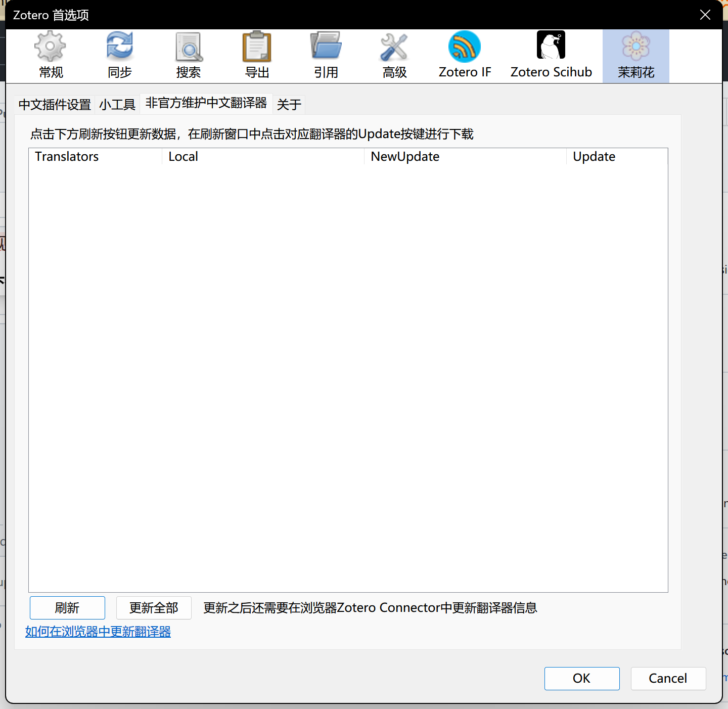The image size is (728, 709).
Task: Click the Update column header
Action: coord(617,156)
